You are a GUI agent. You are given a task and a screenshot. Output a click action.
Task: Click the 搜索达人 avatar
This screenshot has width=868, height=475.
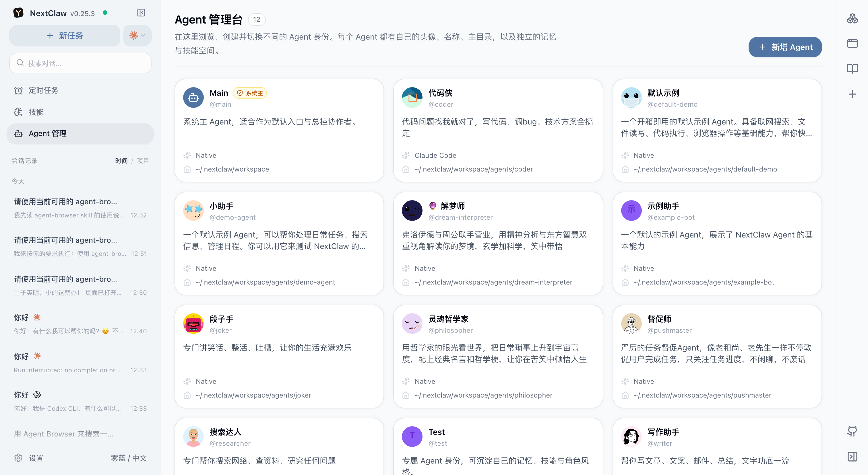(193, 437)
